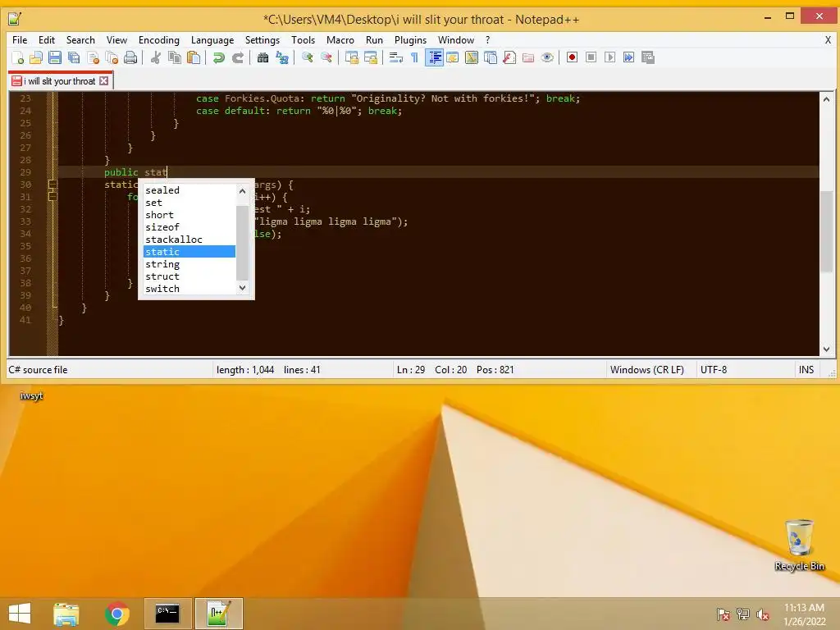The height and width of the screenshot is (630, 840).
Task: Click the Paste clipboard icon
Action: (194, 57)
